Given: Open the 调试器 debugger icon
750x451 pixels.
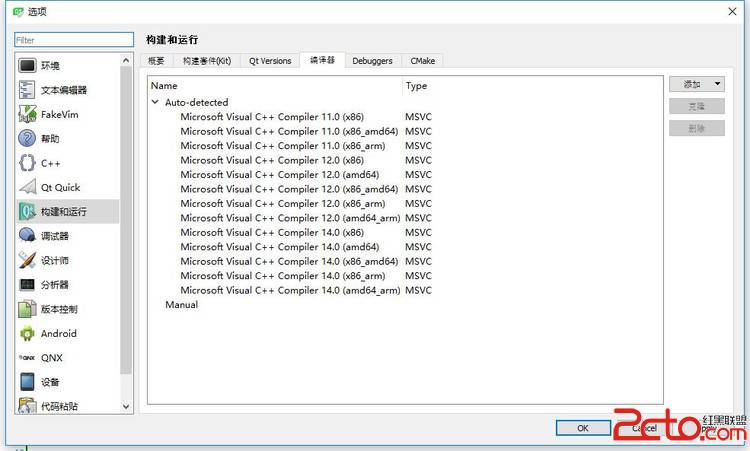Looking at the screenshot, I should click(x=27, y=235).
